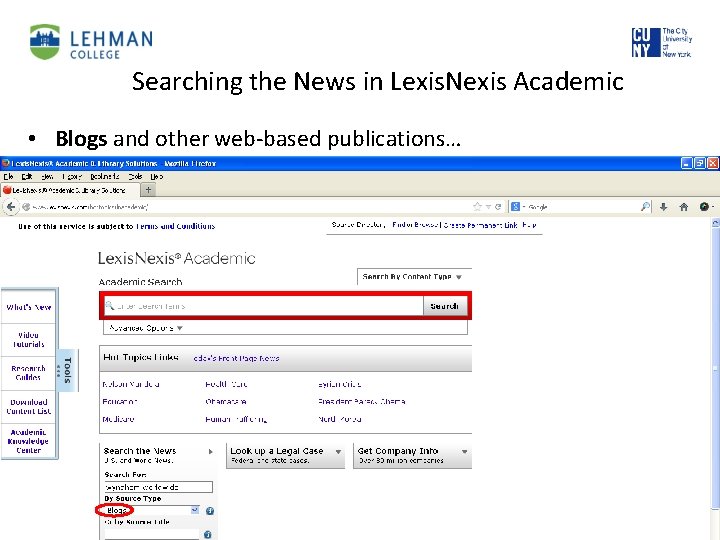The height and width of the screenshot is (540, 720).
Task: Click the site identity globe icon in address bar
Action: click(x=26, y=207)
